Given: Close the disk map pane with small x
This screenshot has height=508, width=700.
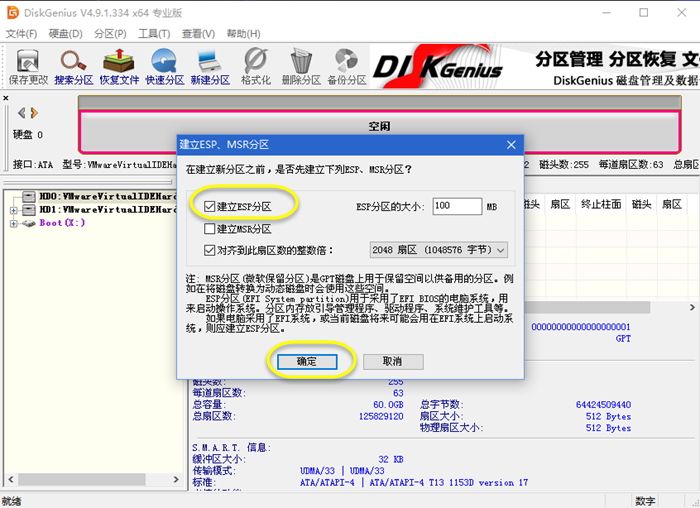Looking at the screenshot, I should [x=6, y=98].
